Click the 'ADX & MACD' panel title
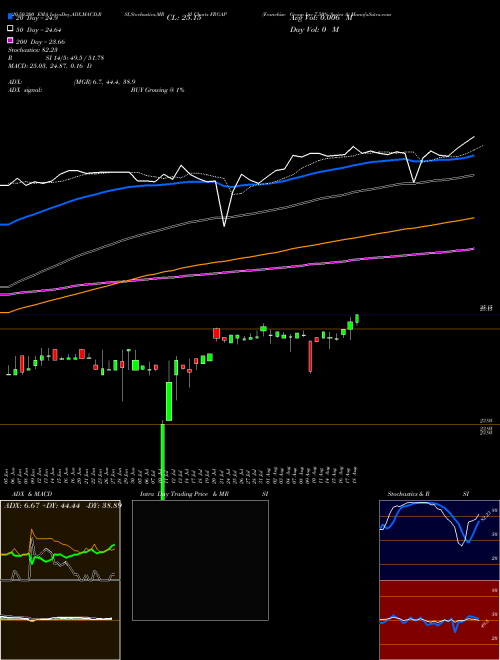 32,494
